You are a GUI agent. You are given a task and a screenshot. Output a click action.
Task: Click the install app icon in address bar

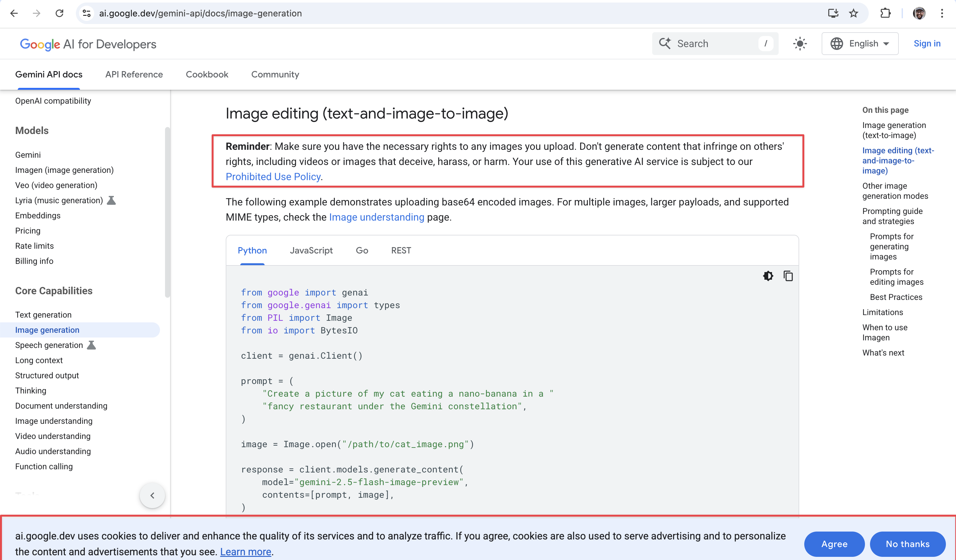(x=833, y=13)
